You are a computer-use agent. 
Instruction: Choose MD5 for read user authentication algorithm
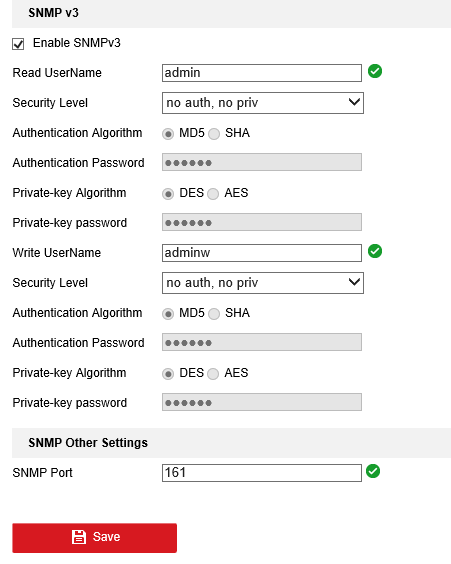coord(168,134)
